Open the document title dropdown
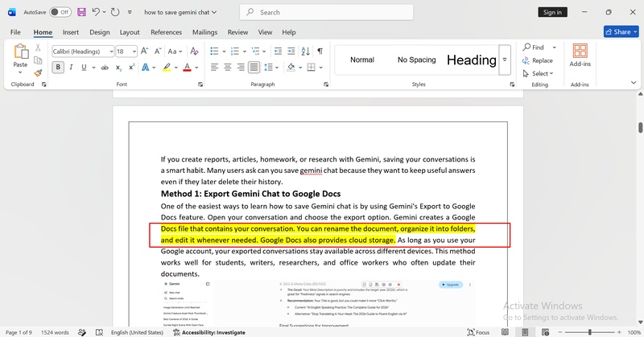This screenshot has height=337, width=644. pyautogui.click(x=214, y=12)
